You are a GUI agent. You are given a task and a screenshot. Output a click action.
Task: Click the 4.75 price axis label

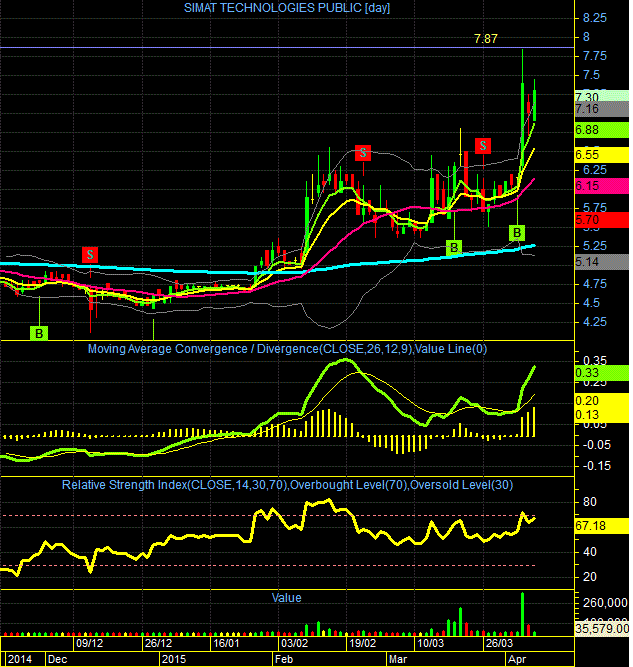[x=595, y=284]
